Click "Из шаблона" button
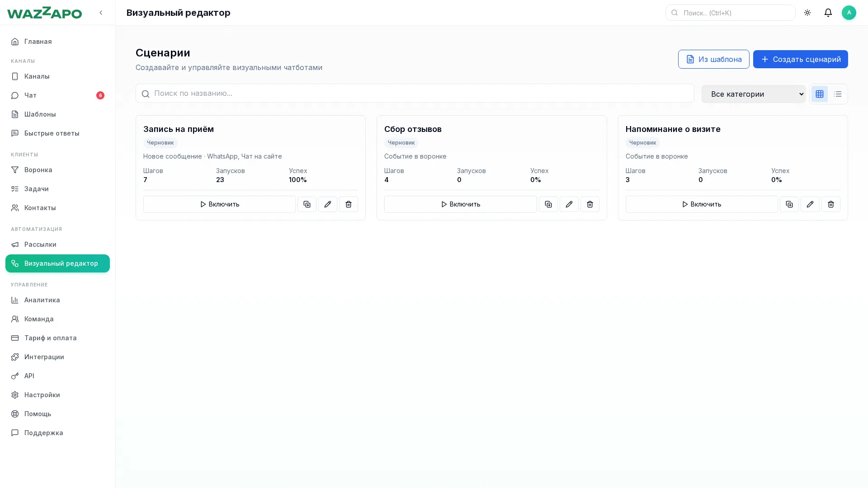The height and width of the screenshot is (488, 868). (x=714, y=59)
